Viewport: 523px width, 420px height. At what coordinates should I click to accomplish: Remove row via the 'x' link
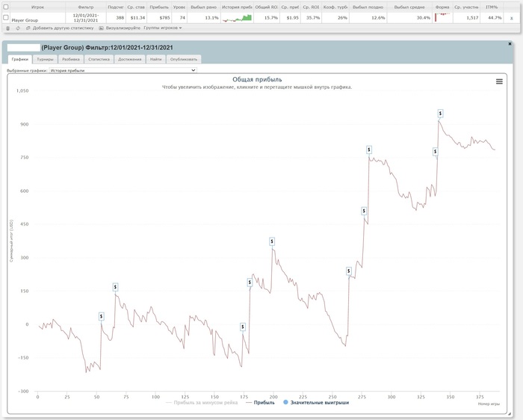click(511, 18)
